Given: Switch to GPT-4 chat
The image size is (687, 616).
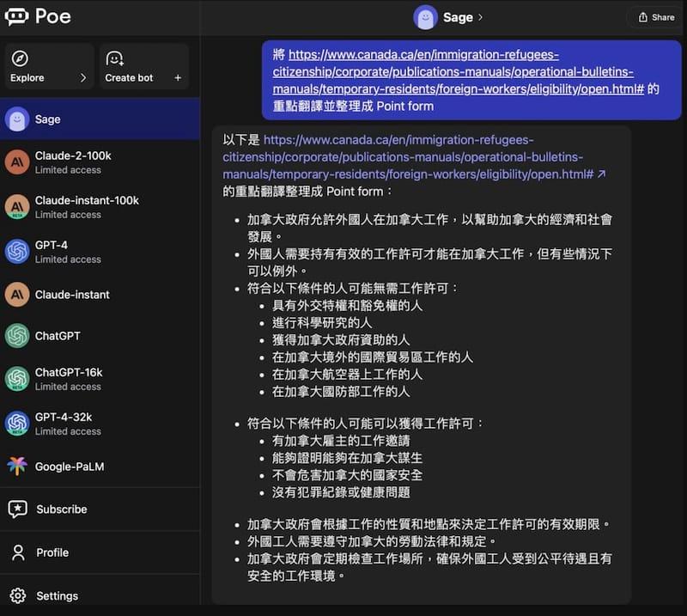Looking at the screenshot, I should (x=100, y=252).
